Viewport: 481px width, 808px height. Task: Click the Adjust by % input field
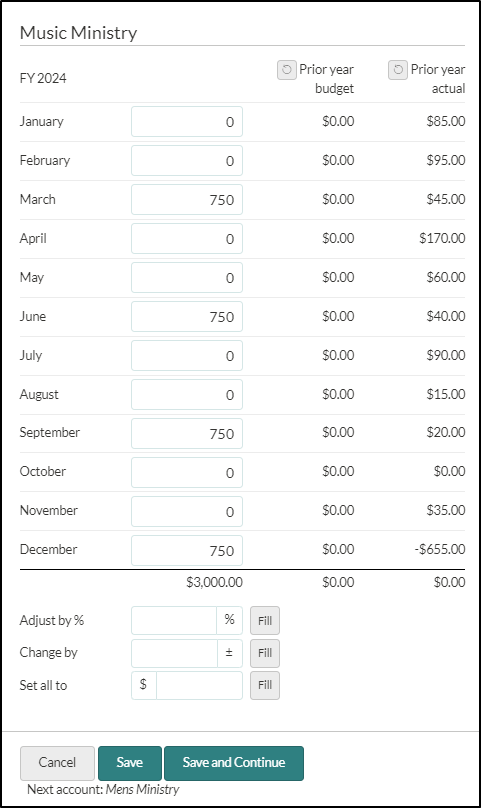pyautogui.click(x=174, y=620)
